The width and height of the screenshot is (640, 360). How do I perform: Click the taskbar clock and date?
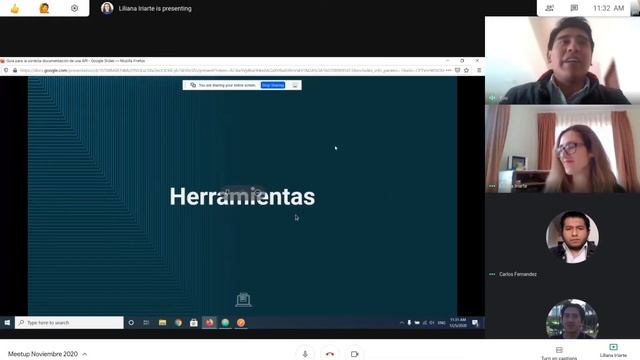[x=458, y=322]
